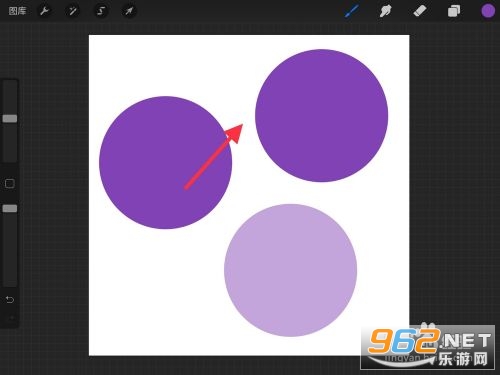Click the brush opacity slider handle

tap(10, 209)
